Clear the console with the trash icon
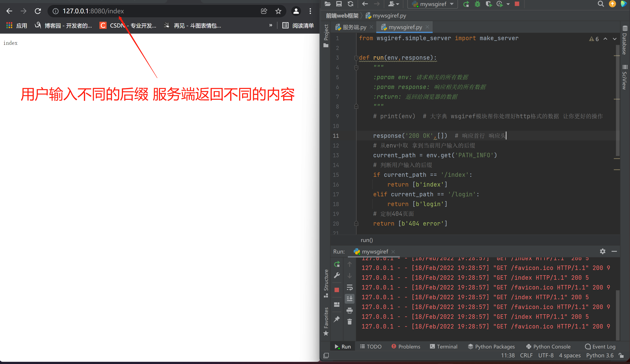630x364 pixels. (x=349, y=322)
